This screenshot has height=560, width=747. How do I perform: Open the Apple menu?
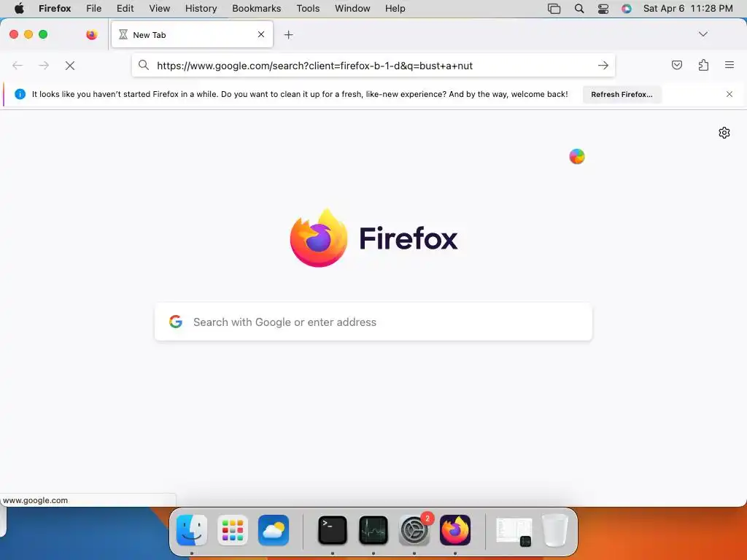(x=19, y=8)
